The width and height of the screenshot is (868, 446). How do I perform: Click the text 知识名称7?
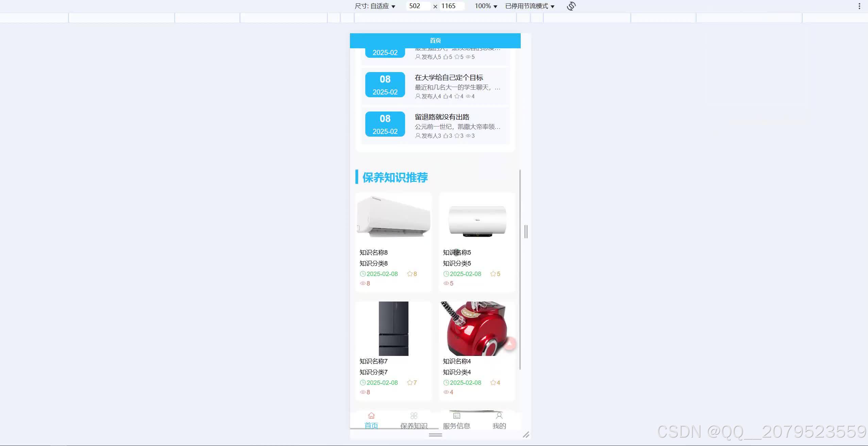[373, 361]
